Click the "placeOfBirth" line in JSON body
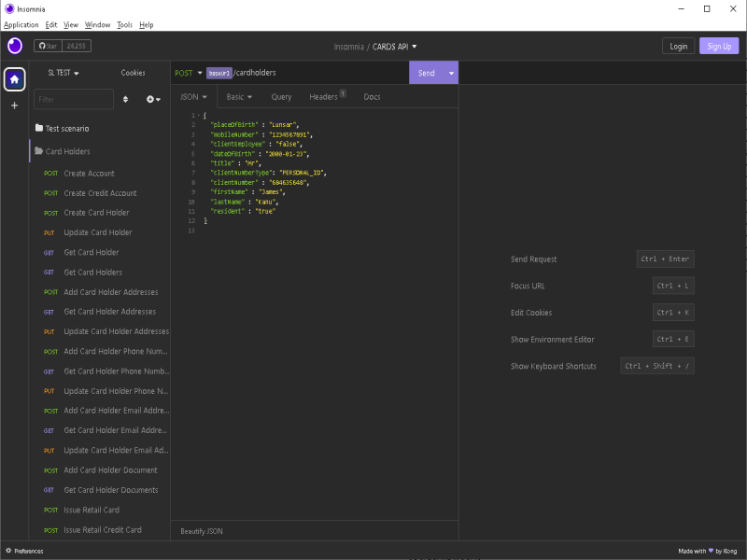Image resolution: width=747 pixels, height=560 pixels. [x=254, y=125]
